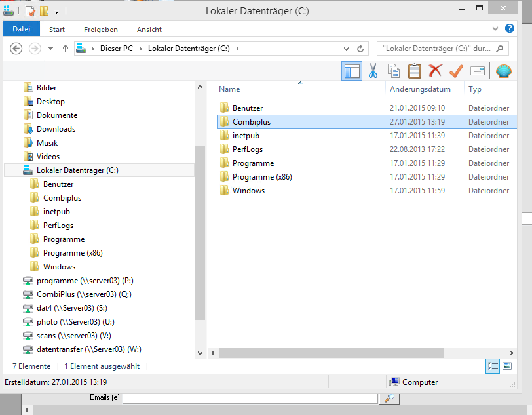Open the address bar history dropdown

click(347, 49)
